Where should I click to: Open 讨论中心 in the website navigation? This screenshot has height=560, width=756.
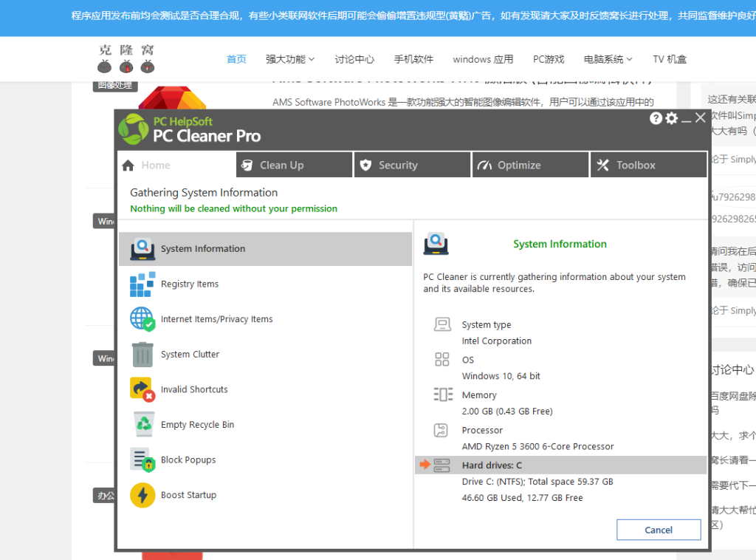354,59
